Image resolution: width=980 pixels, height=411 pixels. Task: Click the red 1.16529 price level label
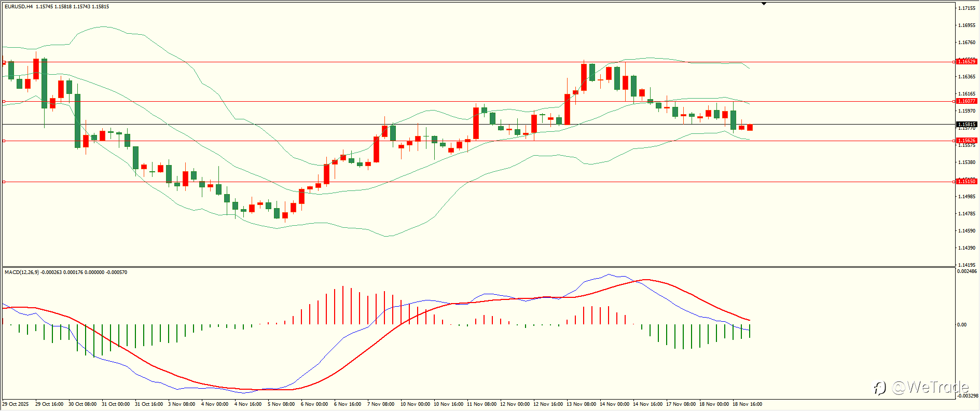967,62
